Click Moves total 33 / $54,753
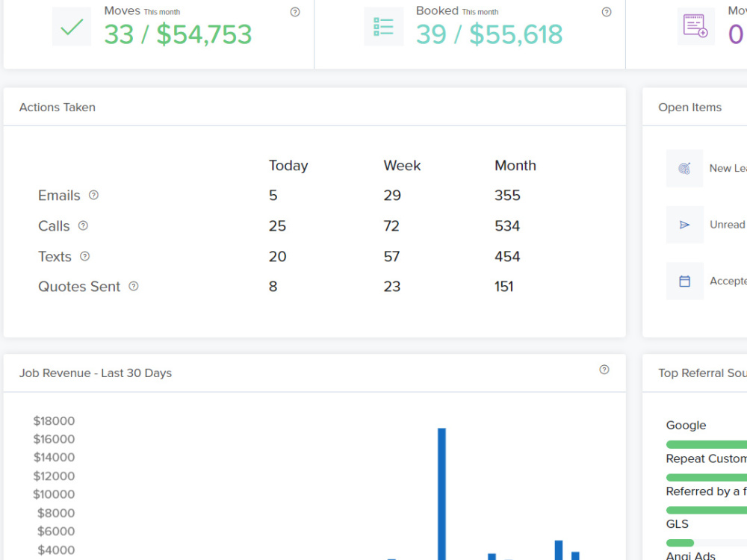Viewport: 747px width, 560px height. point(178,34)
